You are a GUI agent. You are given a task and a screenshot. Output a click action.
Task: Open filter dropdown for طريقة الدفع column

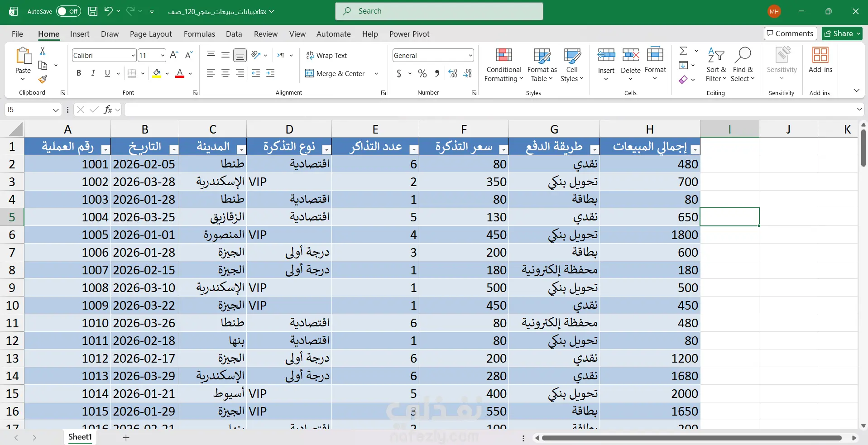click(x=595, y=149)
